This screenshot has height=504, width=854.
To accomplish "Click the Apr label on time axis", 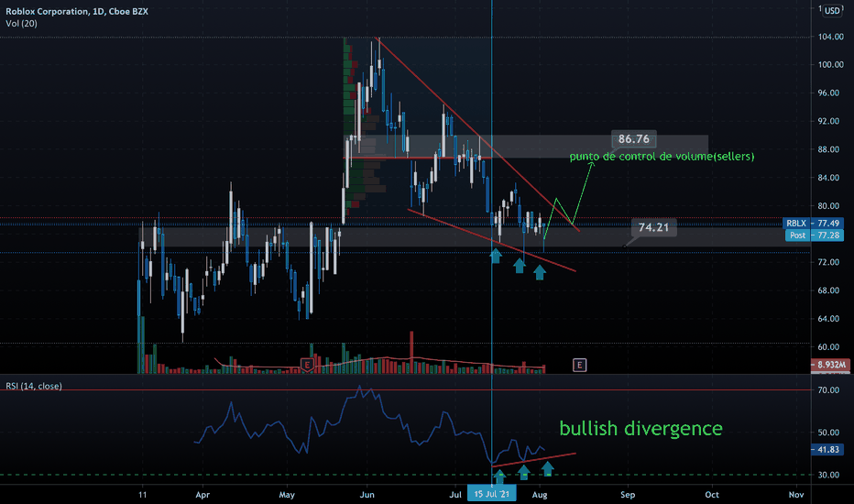I will coord(203,495).
